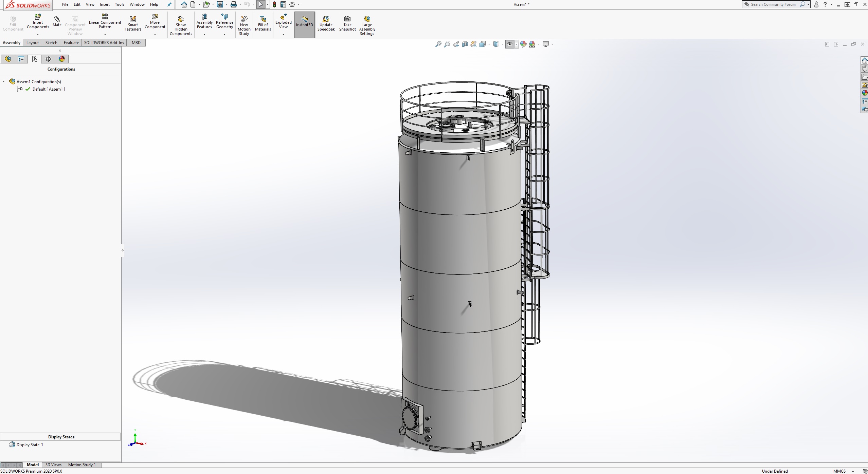The width and height of the screenshot is (868, 474).
Task: Activate the Section View tool
Action: 465,44
